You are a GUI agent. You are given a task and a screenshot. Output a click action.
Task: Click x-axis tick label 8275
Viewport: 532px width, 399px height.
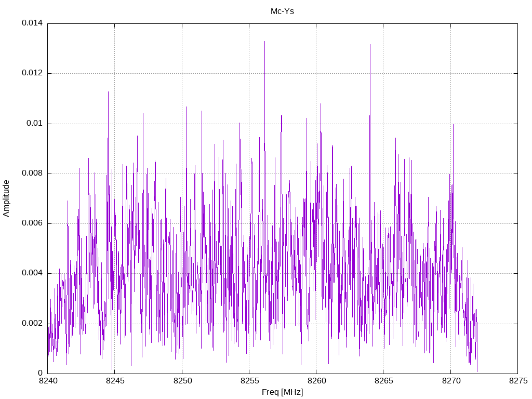coord(518,381)
